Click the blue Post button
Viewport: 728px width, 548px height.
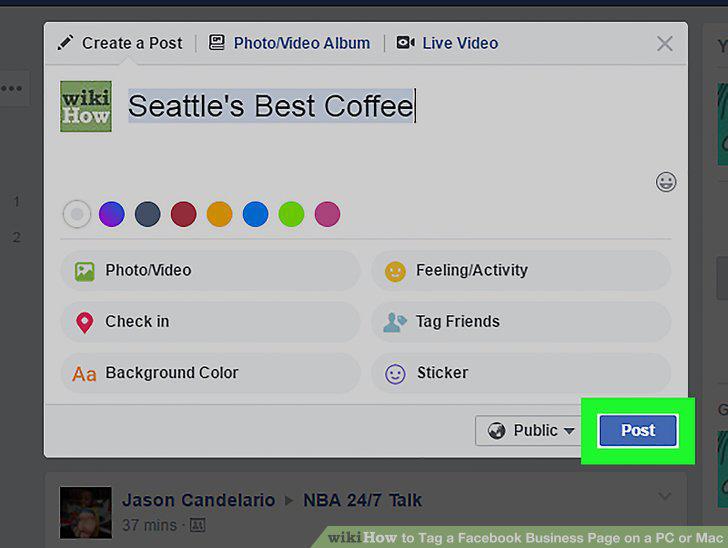click(x=638, y=431)
